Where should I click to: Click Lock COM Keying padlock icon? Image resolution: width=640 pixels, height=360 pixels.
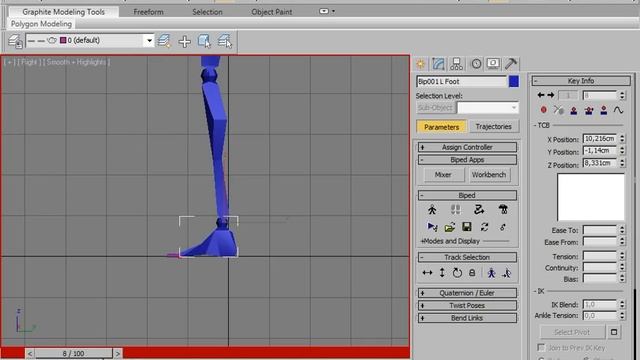coord(472,273)
